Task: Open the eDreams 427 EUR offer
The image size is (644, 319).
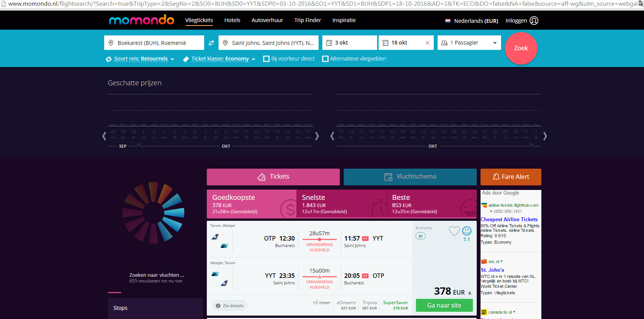Action: [x=346, y=305]
